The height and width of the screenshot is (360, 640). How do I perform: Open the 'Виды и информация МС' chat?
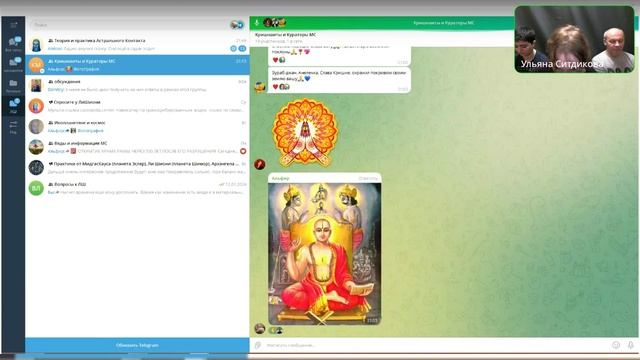[137, 147]
